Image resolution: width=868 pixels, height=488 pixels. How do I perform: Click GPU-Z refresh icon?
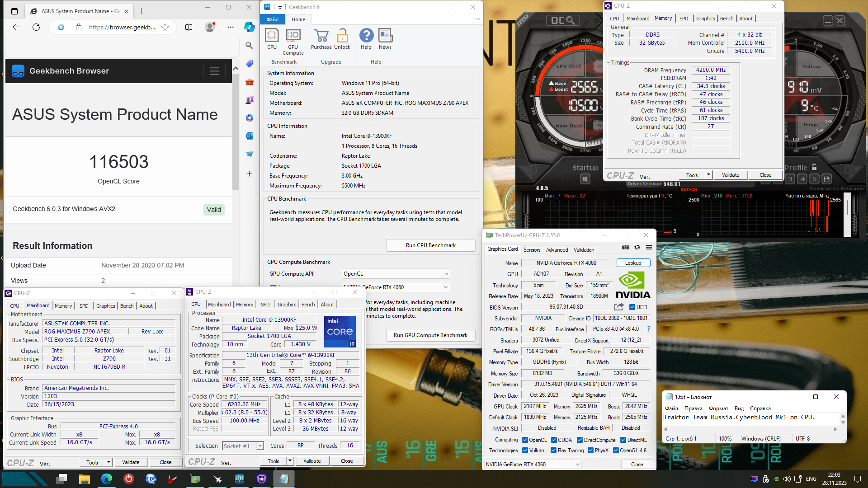point(637,247)
